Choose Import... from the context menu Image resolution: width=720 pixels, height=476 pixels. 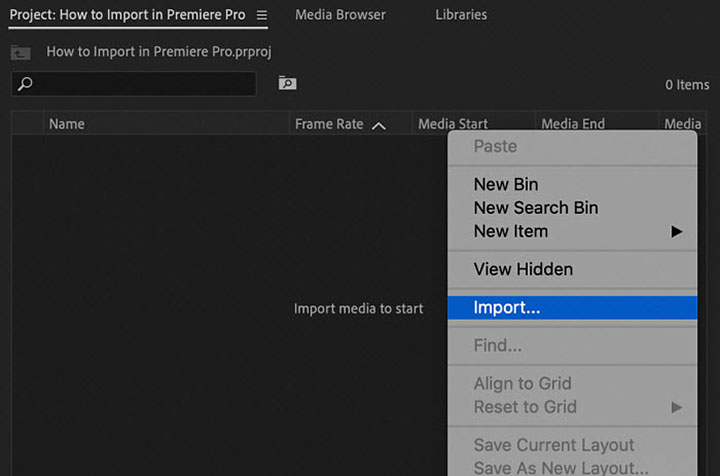coord(507,308)
